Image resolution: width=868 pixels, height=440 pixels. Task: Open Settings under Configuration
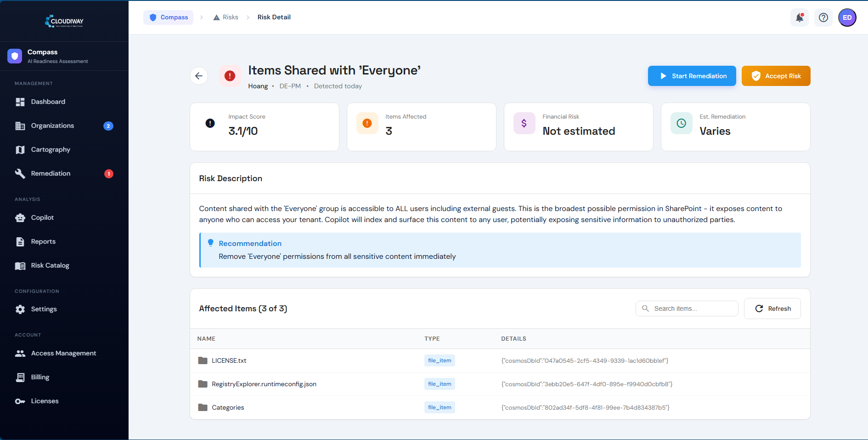(x=64, y=309)
